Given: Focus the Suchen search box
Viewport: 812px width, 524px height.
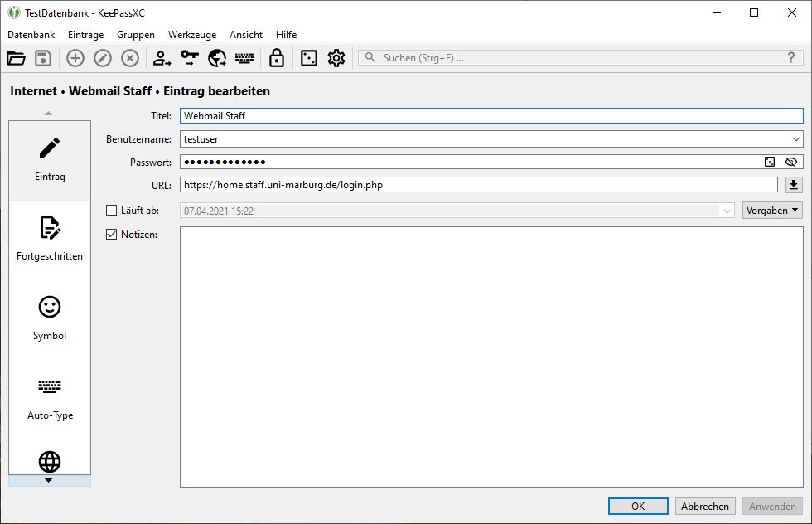Looking at the screenshot, I should tap(580, 57).
